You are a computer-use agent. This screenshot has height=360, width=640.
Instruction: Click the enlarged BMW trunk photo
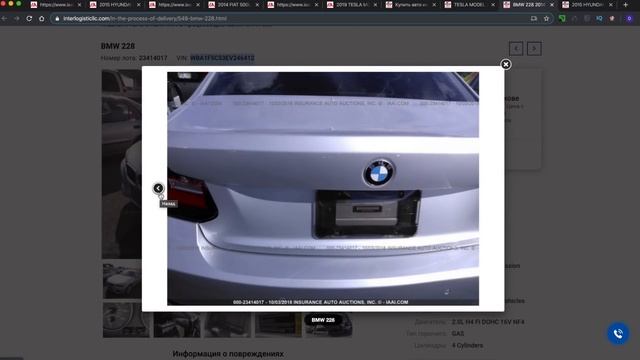pyautogui.click(x=323, y=189)
